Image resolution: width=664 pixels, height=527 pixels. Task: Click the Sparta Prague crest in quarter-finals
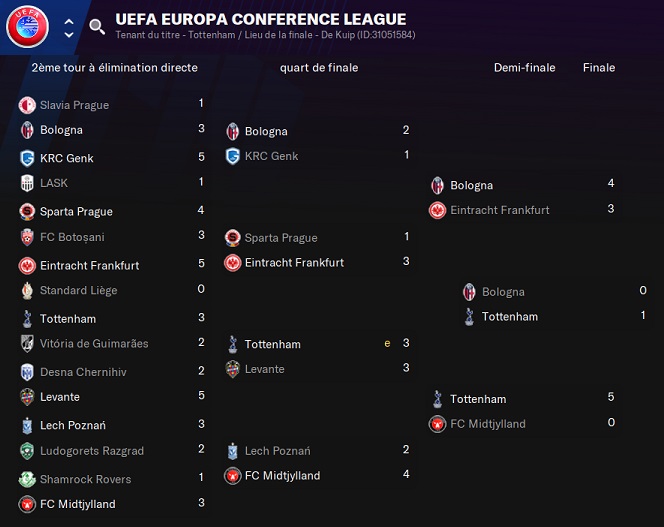(232, 238)
